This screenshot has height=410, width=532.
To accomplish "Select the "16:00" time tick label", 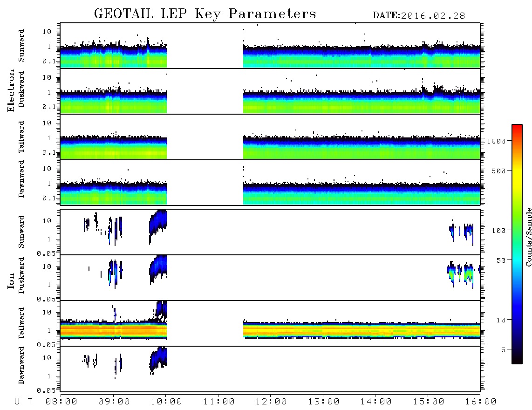I will coord(480,402).
